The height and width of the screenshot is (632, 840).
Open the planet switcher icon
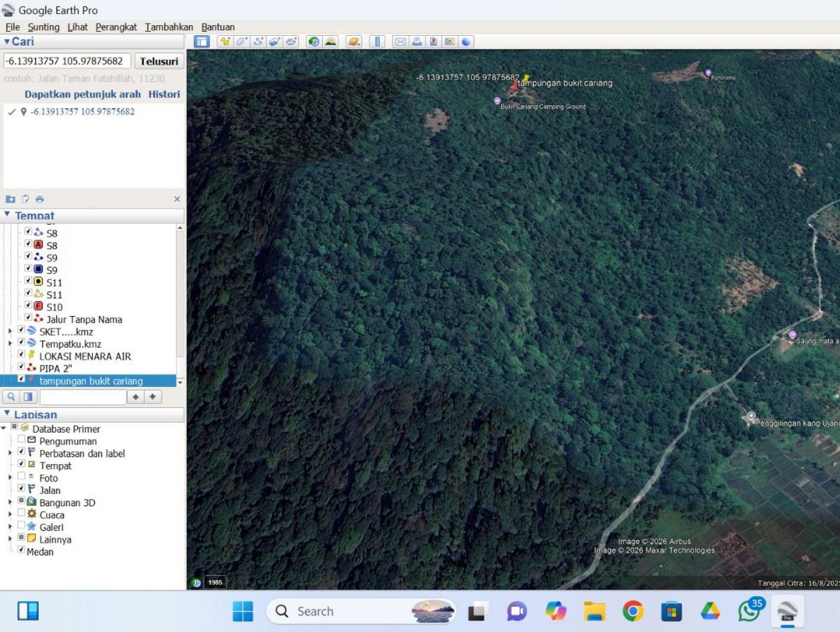click(x=354, y=41)
